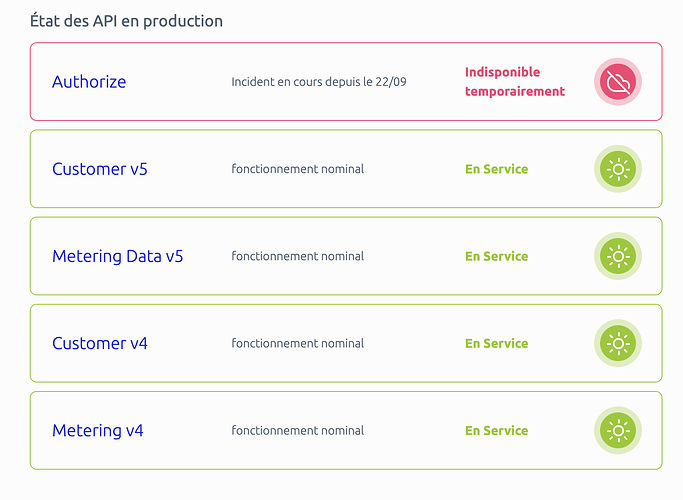Click 'fonctionnement nominal' in Metering Data v5 card

[297, 256]
